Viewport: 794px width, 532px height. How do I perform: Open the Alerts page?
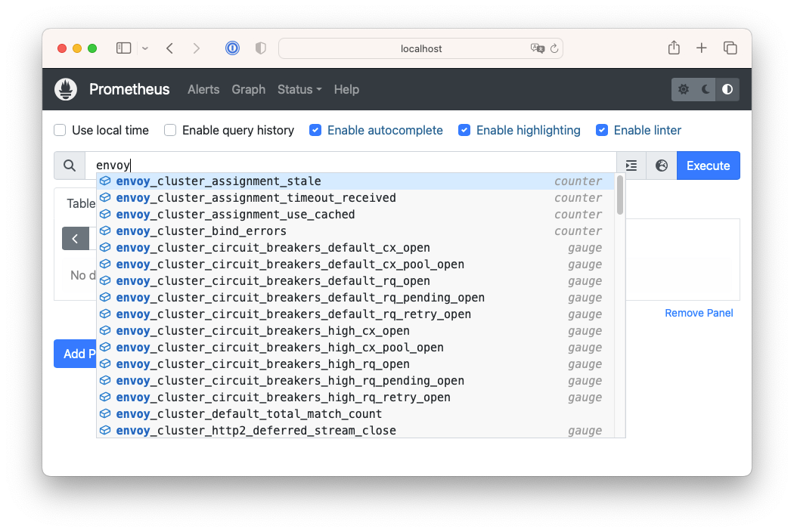[x=203, y=90]
